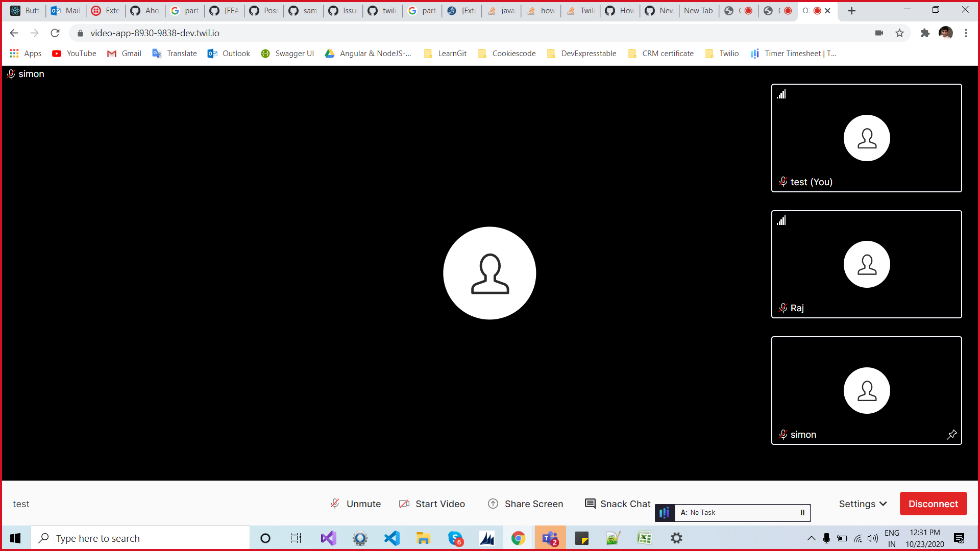The image size is (980, 551).
Task: Switch to the Mail browser tab
Action: 65,10
